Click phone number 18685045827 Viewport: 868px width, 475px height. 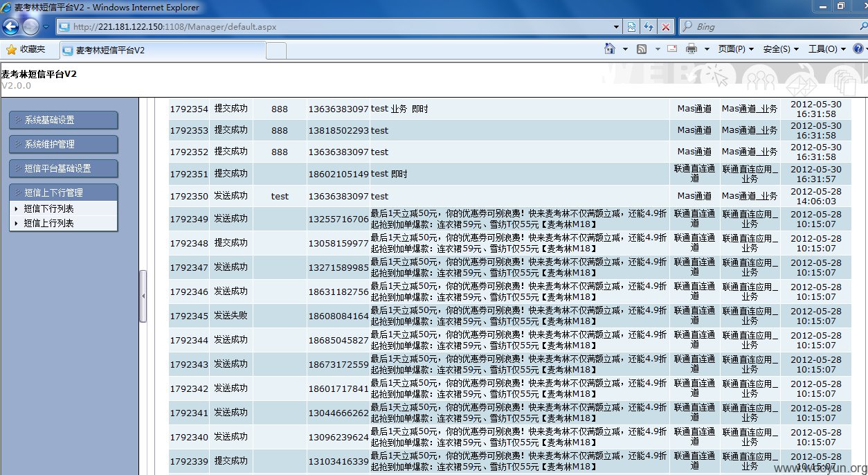[x=338, y=340]
